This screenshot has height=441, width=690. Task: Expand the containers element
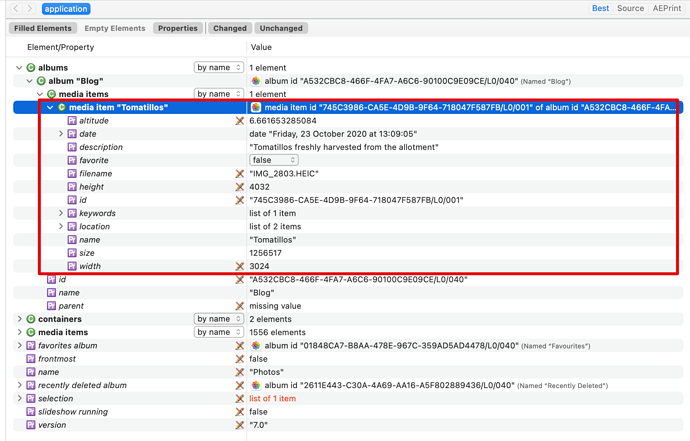pos(19,319)
